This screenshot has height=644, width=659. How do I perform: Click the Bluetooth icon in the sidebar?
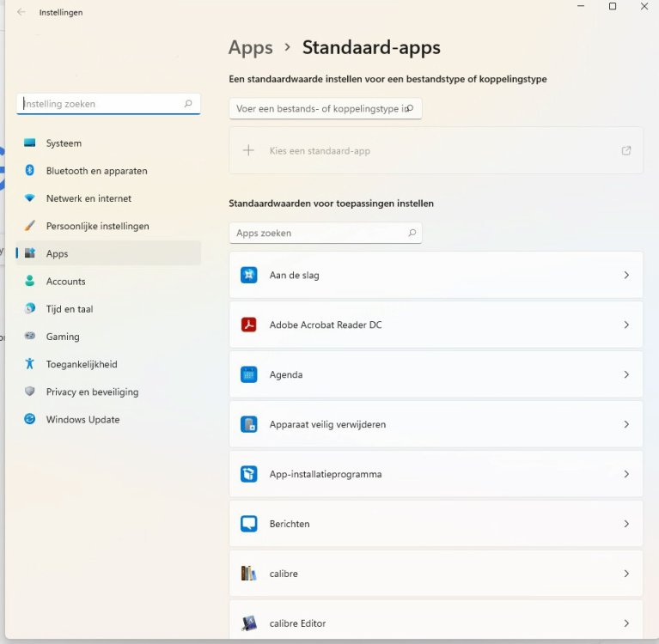click(x=30, y=170)
